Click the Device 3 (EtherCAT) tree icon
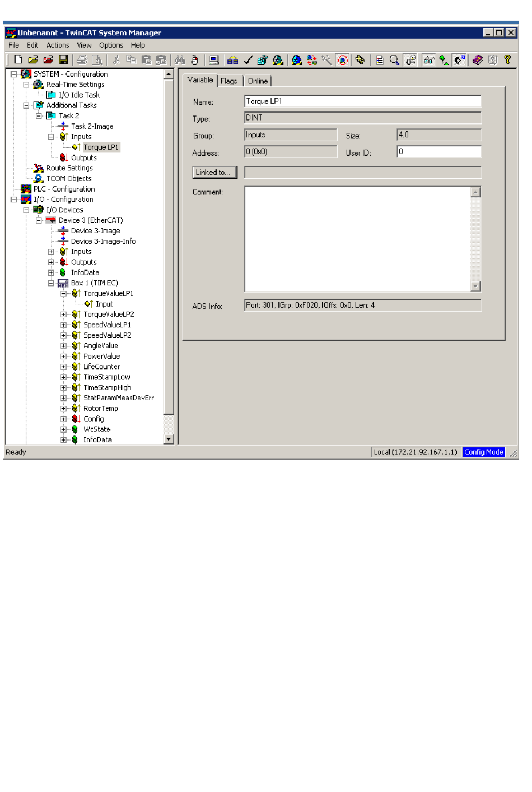The width and height of the screenshot is (532, 792). (x=50, y=220)
